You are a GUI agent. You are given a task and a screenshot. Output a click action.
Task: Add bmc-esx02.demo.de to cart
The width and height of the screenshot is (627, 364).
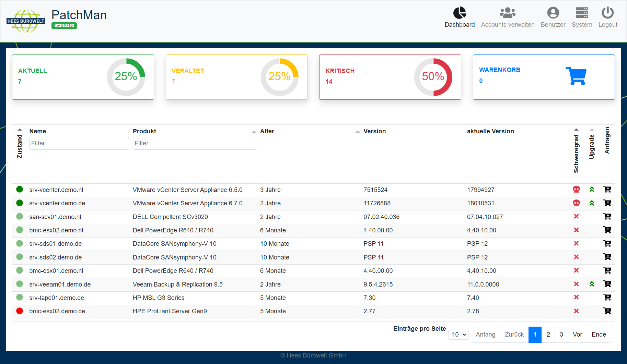click(607, 311)
